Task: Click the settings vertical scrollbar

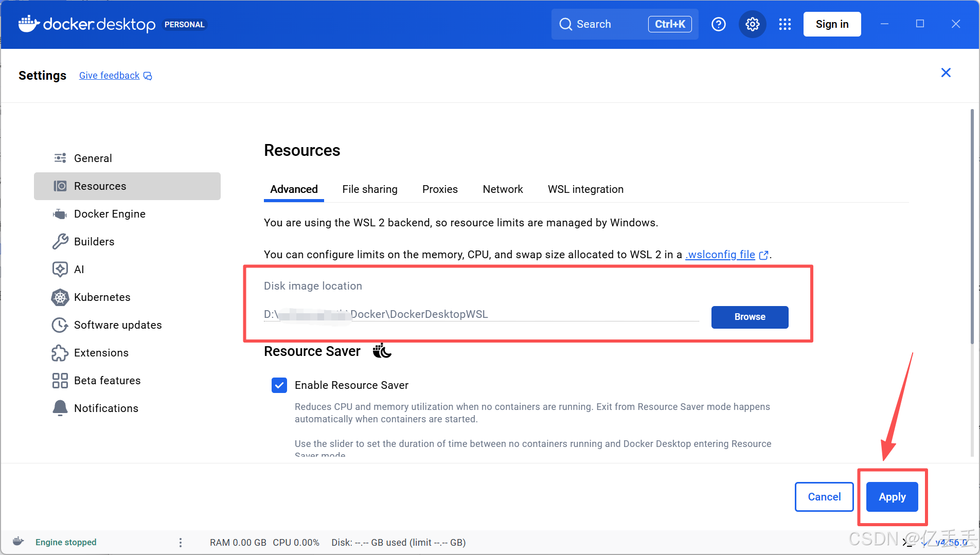Action: coord(972,226)
